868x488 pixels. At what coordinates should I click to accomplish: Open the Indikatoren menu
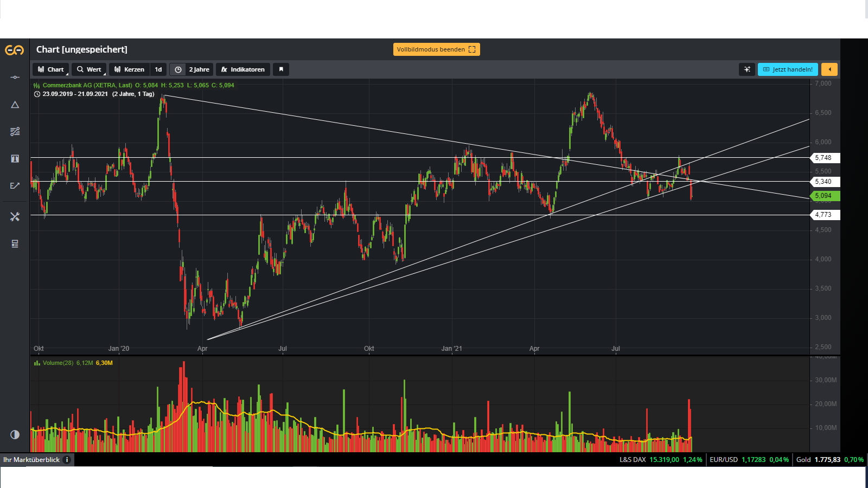pos(243,69)
